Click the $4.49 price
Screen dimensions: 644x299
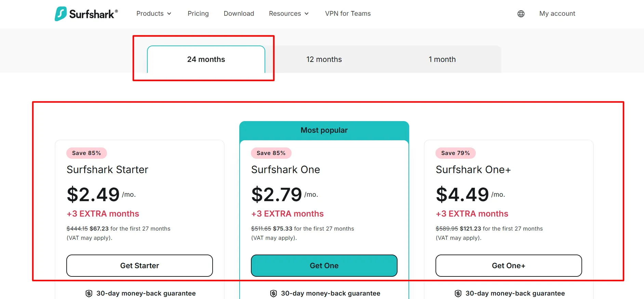pos(462,194)
